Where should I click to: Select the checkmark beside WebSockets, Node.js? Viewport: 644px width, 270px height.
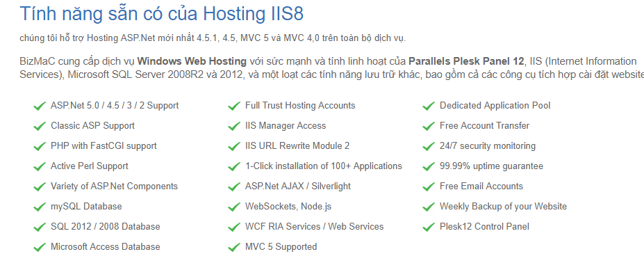point(233,207)
